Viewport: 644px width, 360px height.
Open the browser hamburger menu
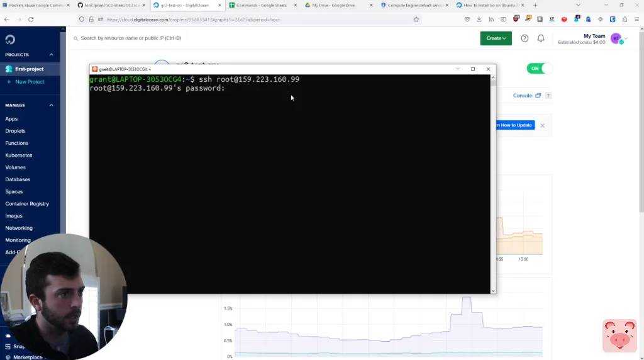click(x=636, y=20)
